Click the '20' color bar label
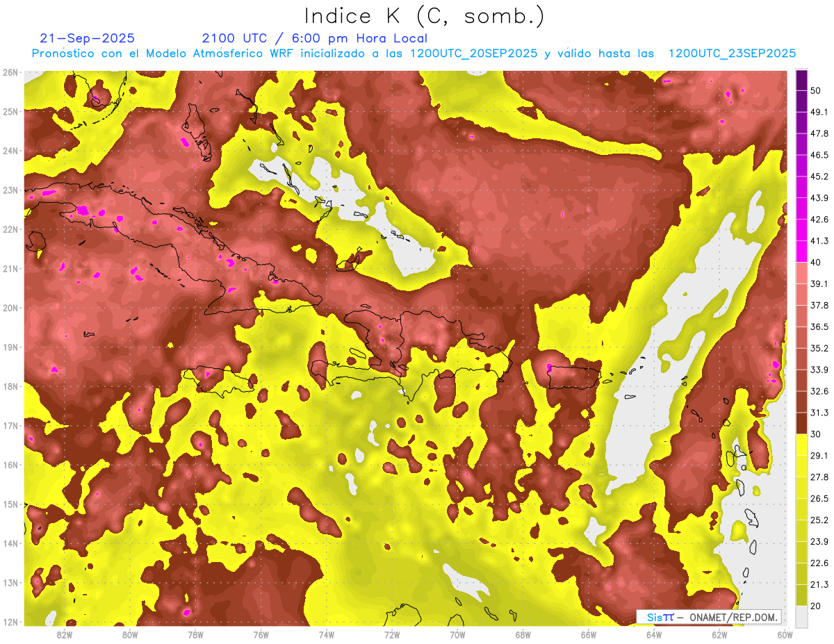Screen dimensions: 834x644 click(x=815, y=606)
